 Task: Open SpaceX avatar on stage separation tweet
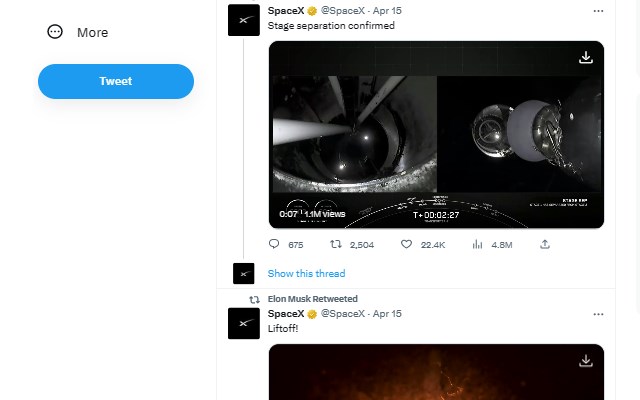pyautogui.click(x=244, y=19)
